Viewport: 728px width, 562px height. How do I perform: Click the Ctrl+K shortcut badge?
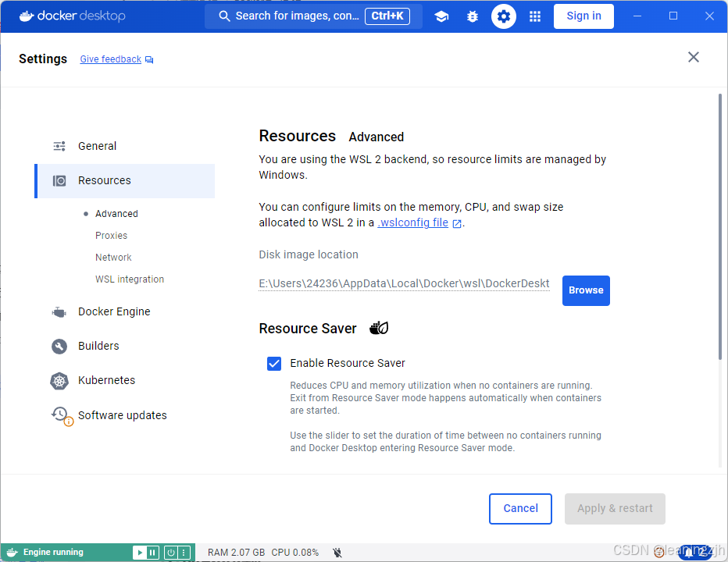[x=387, y=16]
